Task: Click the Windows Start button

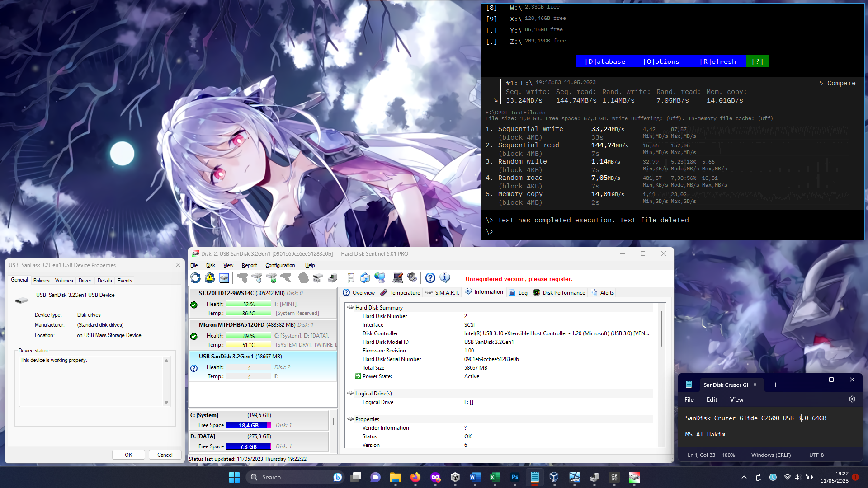Action: (234, 477)
